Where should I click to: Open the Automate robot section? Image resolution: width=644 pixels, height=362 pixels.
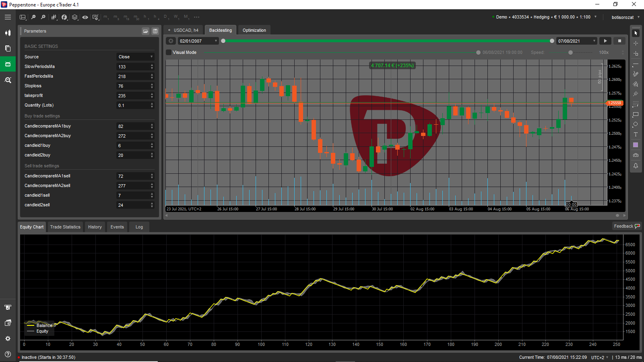tap(8, 64)
